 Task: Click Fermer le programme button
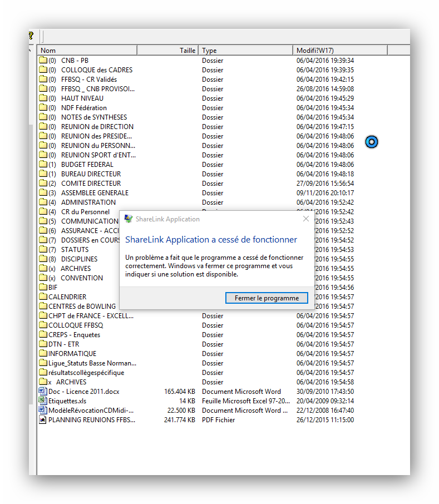pos(267,298)
